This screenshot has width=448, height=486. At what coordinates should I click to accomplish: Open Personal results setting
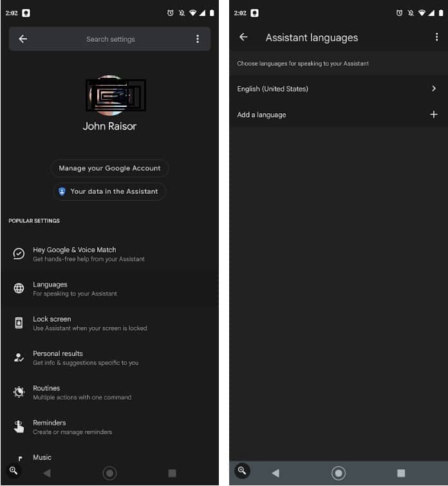pyautogui.click(x=110, y=358)
